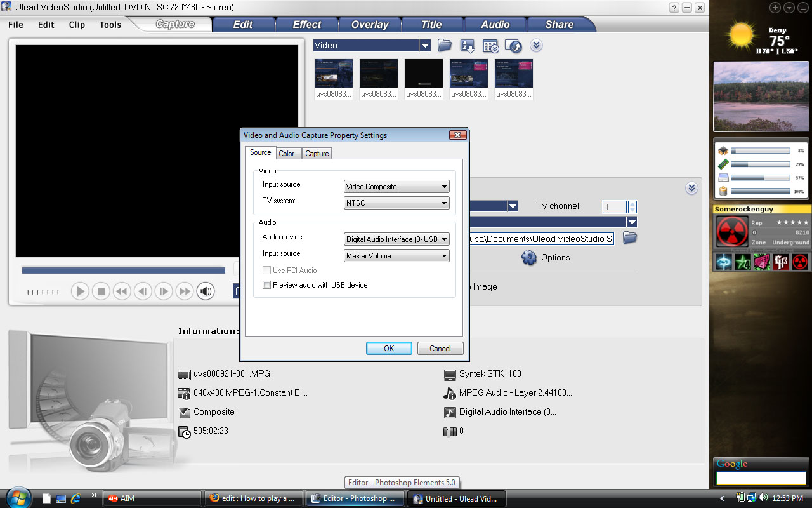
Task: Click Cancel in capture property dialog
Action: coord(440,348)
